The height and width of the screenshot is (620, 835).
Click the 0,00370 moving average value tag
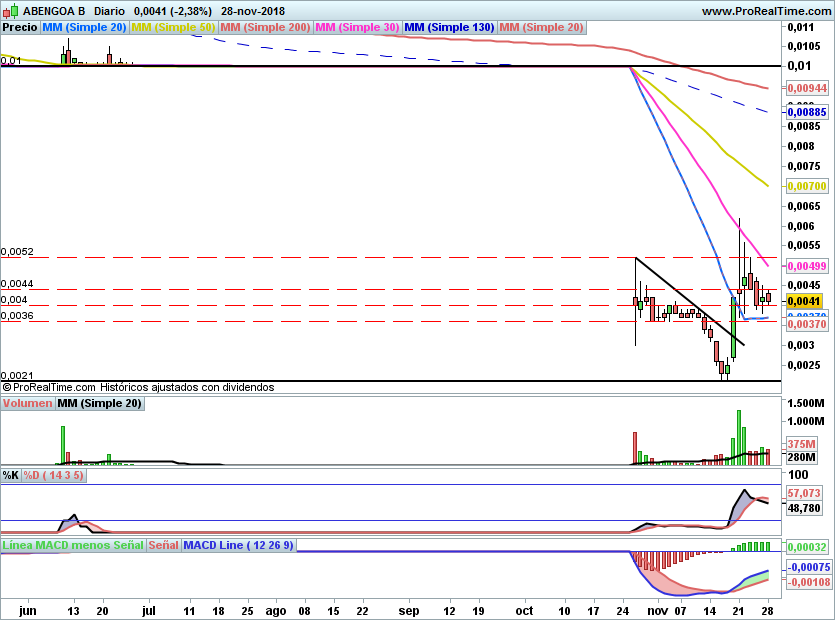pyautogui.click(x=807, y=324)
